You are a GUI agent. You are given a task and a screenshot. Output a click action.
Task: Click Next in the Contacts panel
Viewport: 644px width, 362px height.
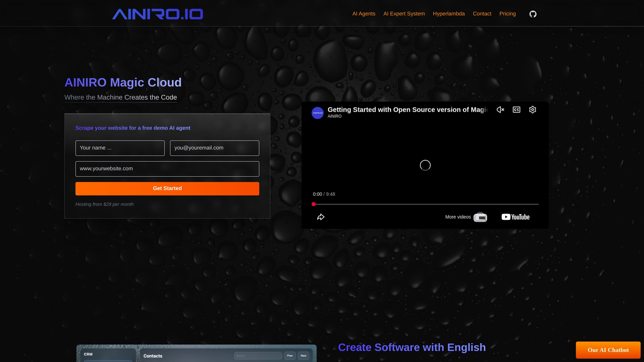coord(303,355)
